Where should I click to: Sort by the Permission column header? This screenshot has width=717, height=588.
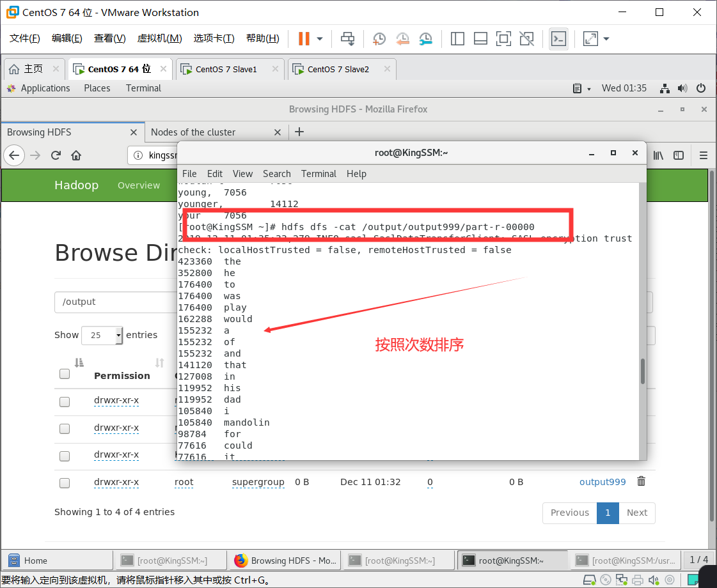tap(122, 376)
